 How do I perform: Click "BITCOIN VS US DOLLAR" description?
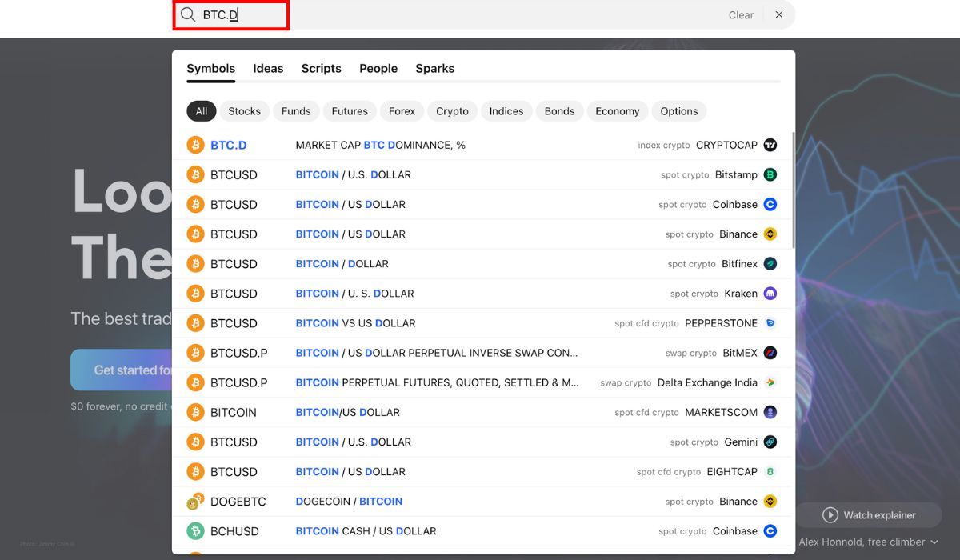(x=356, y=323)
